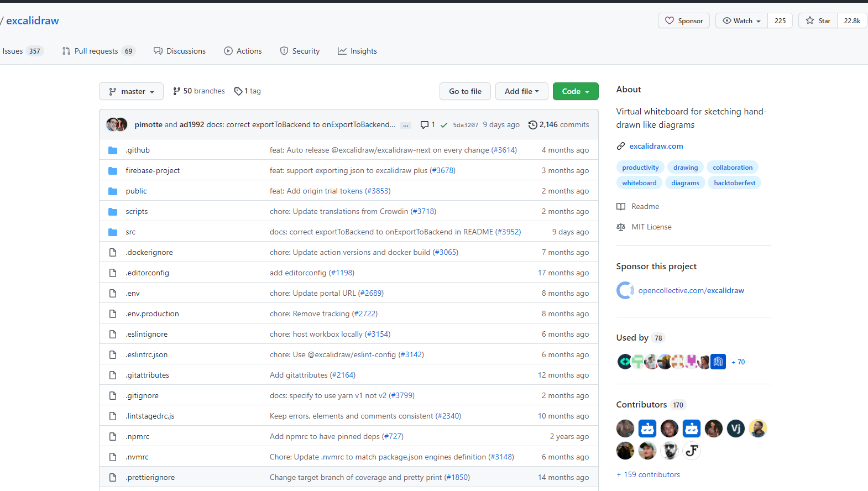The image size is (868, 491).
Task: Click the src folder icon
Action: coord(113,232)
